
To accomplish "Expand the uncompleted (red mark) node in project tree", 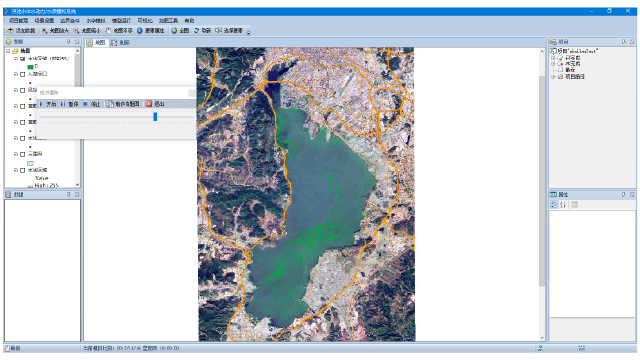I will click(x=553, y=64).
